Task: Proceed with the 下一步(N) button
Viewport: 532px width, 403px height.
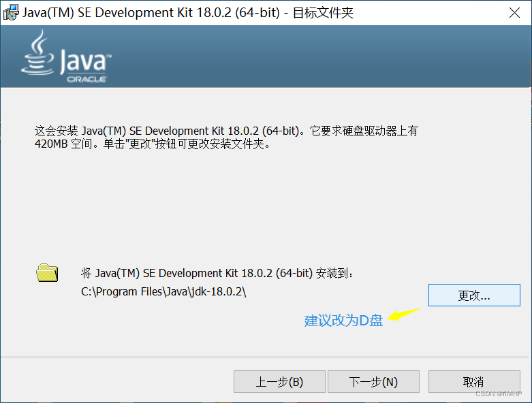Action: (373, 382)
